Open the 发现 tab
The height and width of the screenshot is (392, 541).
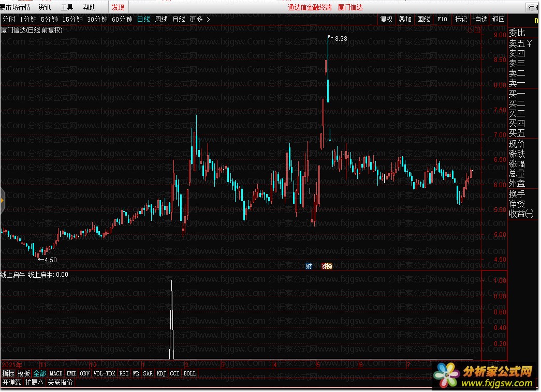pyautogui.click(x=118, y=7)
